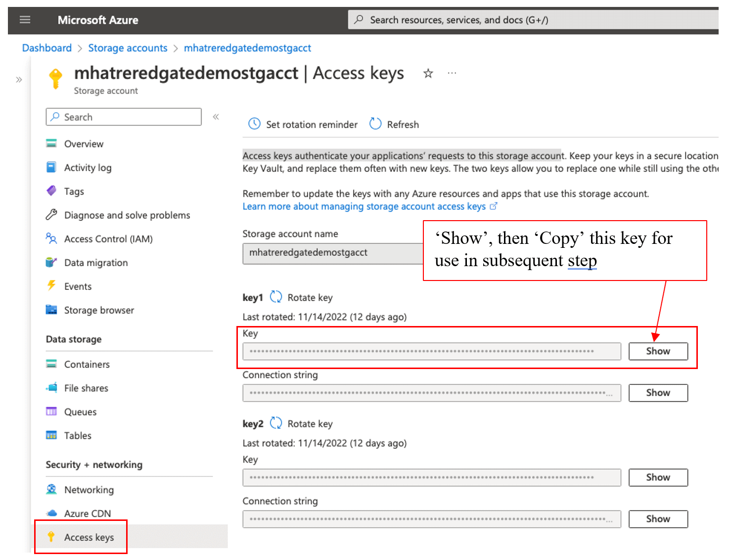The width and height of the screenshot is (730, 560).
Task: Select Access keys in sidebar menu
Action: coord(89,537)
